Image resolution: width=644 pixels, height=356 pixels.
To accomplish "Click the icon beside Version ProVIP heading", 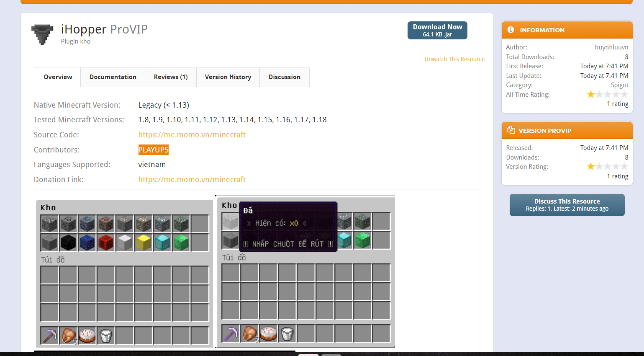I will tap(511, 130).
